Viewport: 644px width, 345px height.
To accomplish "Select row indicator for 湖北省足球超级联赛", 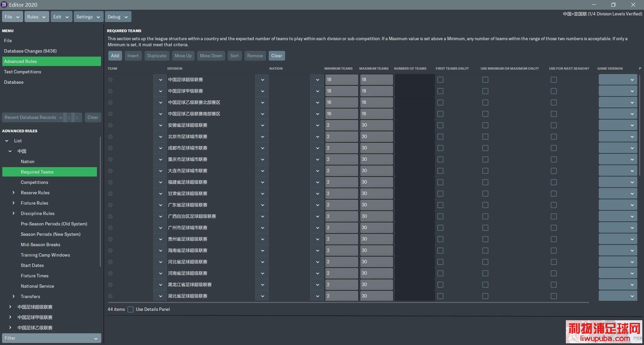I will point(110,296).
